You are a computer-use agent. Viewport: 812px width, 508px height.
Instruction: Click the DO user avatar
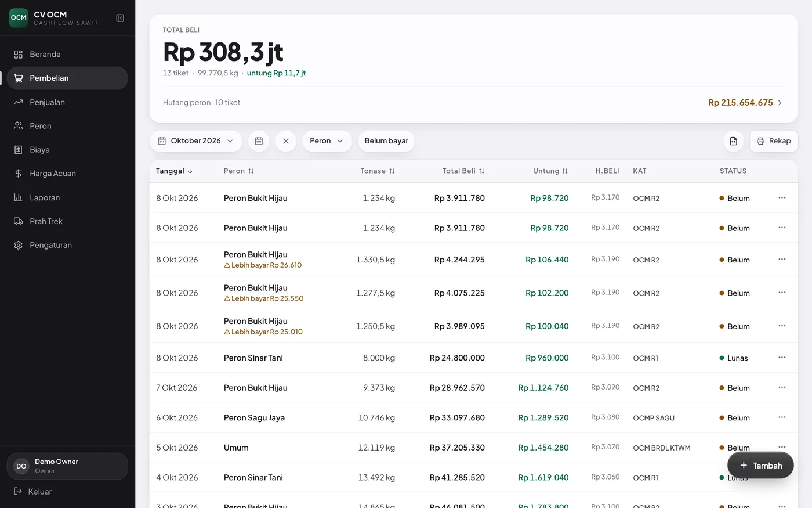coord(21,466)
